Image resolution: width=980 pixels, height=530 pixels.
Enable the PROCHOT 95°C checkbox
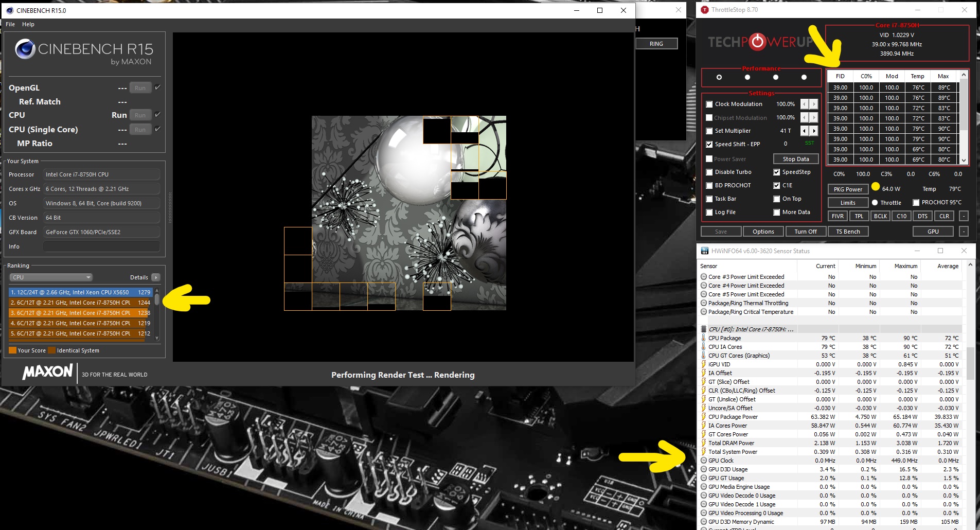(916, 202)
